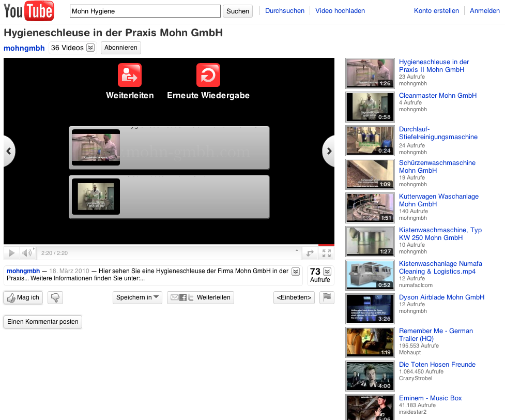Expand the 36 Videos dropdown
This screenshot has width=505, height=420.
[90, 48]
